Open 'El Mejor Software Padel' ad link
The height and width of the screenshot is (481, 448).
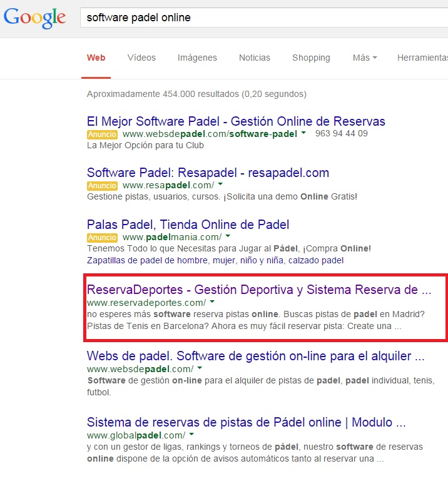coord(236,121)
